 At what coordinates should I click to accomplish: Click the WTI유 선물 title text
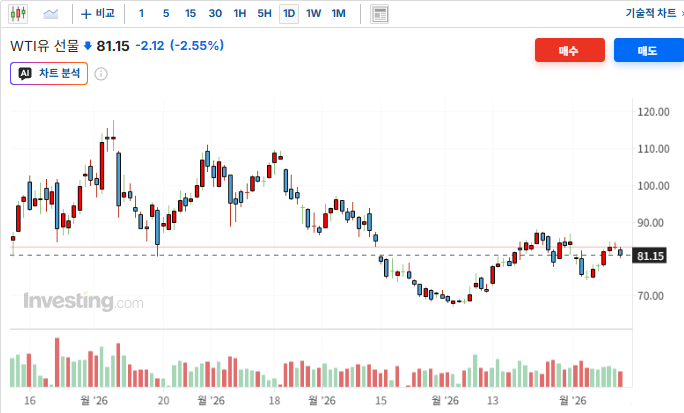(44, 46)
